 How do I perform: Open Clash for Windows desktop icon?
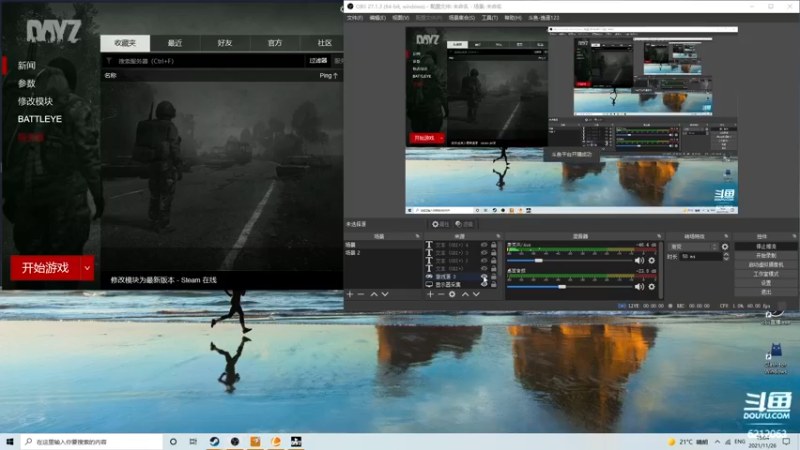[776, 358]
